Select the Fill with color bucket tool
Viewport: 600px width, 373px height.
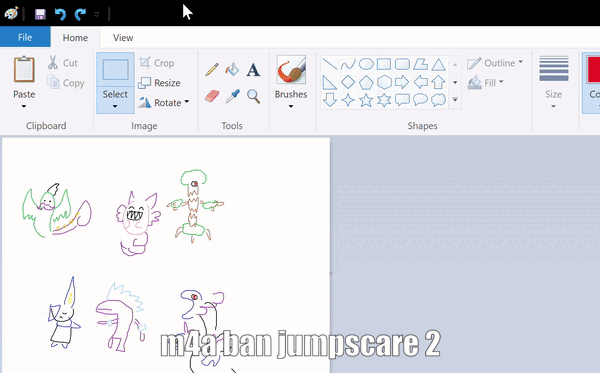pos(232,70)
